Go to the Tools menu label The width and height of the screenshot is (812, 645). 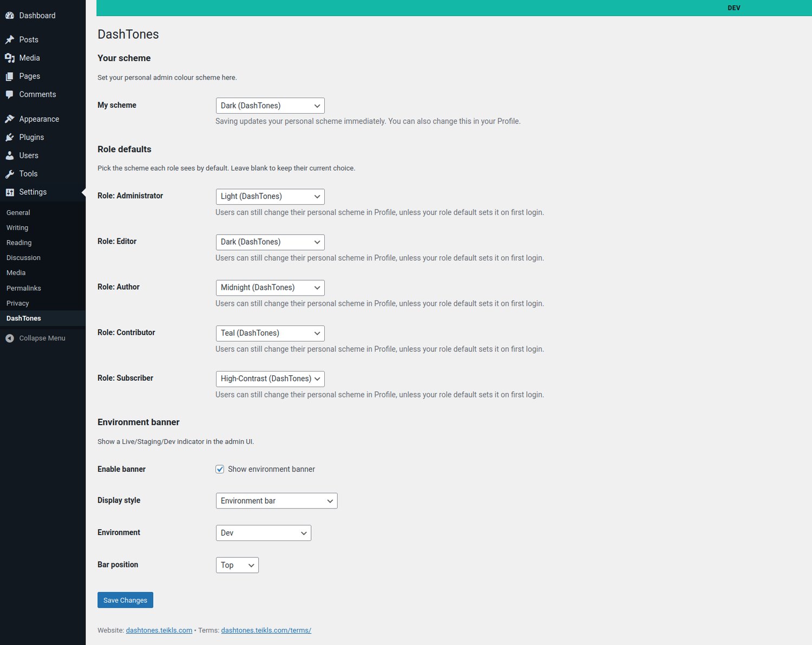(28, 174)
